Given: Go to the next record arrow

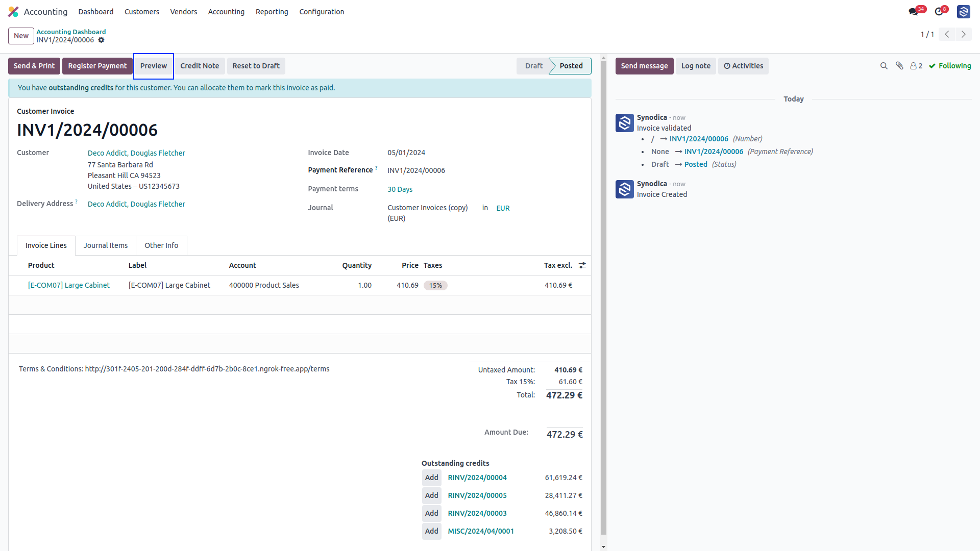Looking at the screenshot, I should (x=964, y=34).
